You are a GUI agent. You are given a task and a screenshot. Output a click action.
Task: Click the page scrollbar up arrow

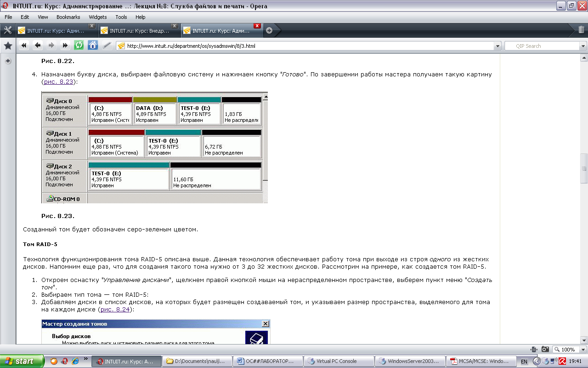click(x=584, y=57)
